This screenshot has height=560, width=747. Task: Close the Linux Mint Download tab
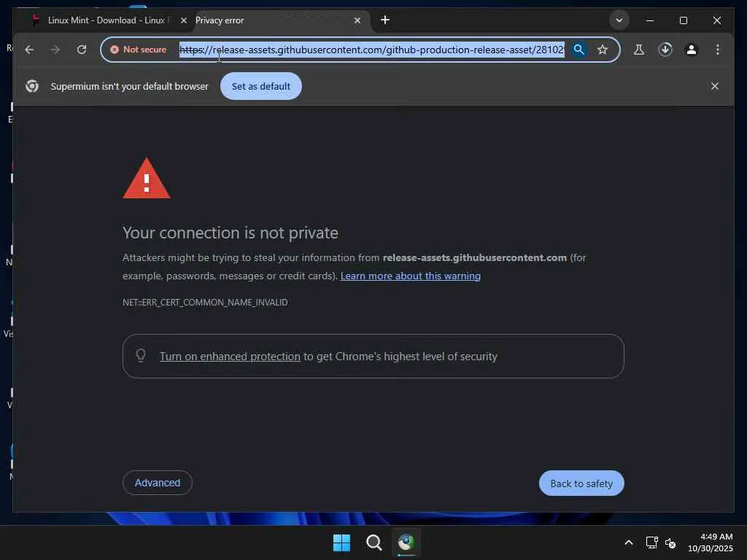click(x=183, y=20)
